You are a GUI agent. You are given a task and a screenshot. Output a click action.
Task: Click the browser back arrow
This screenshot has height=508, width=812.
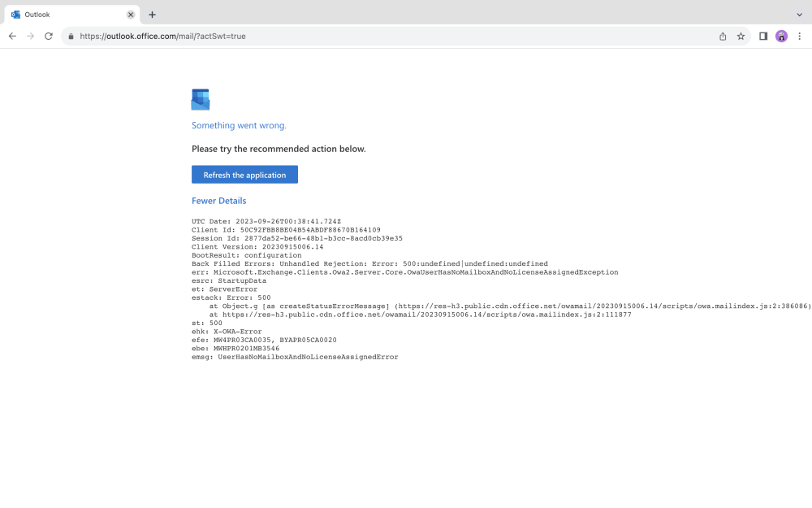(x=12, y=37)
